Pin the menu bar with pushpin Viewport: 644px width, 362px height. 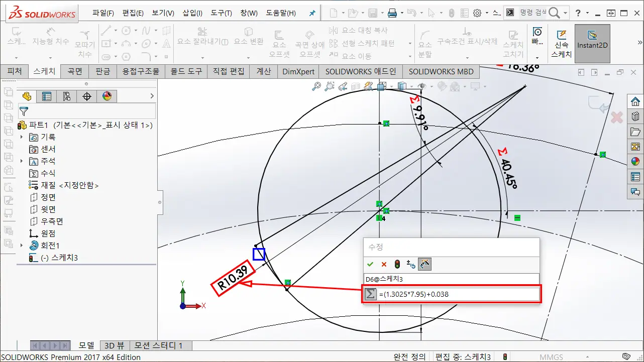tap(311, 13)
